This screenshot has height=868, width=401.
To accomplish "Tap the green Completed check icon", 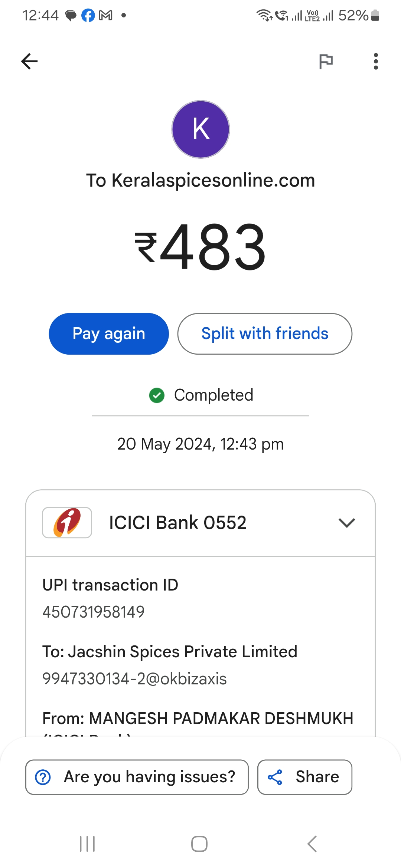I will coord(157,395).
